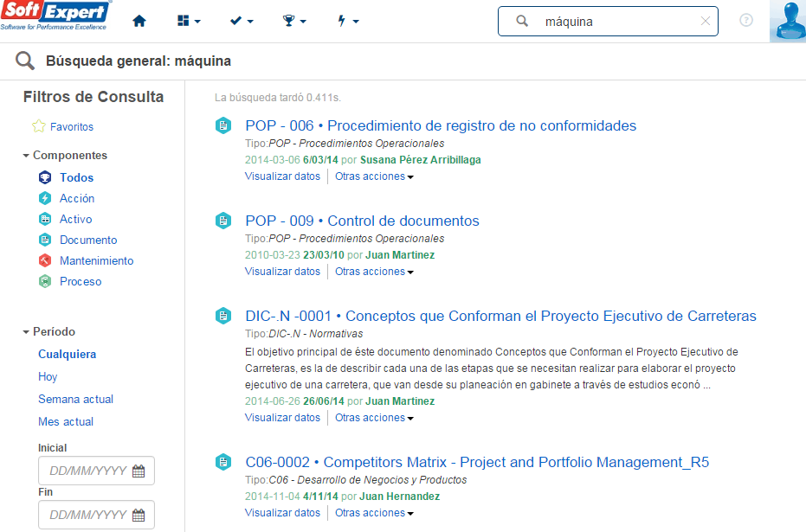Open POP - 009 Control de documentos
This screenshot has height=532, width=806.
(x=362, y=221)
